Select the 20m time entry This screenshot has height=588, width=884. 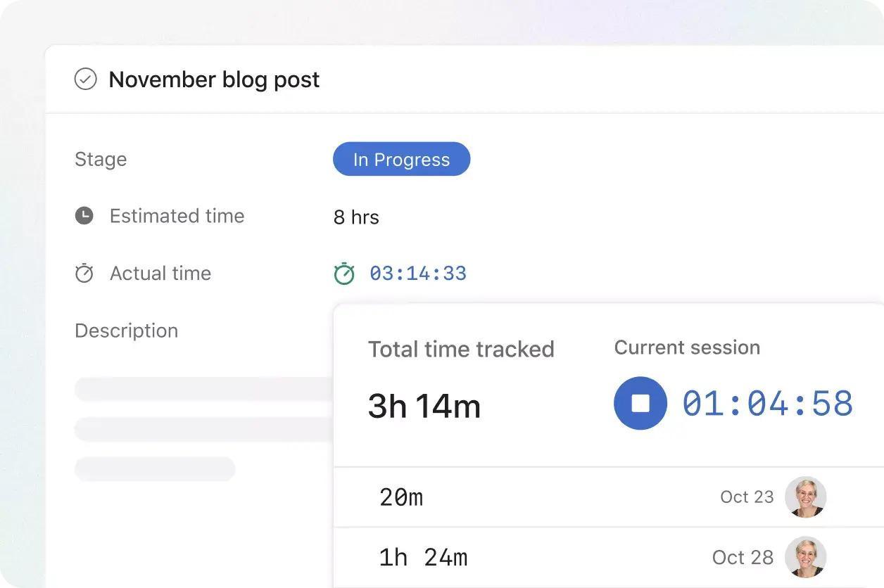[401, 497]
